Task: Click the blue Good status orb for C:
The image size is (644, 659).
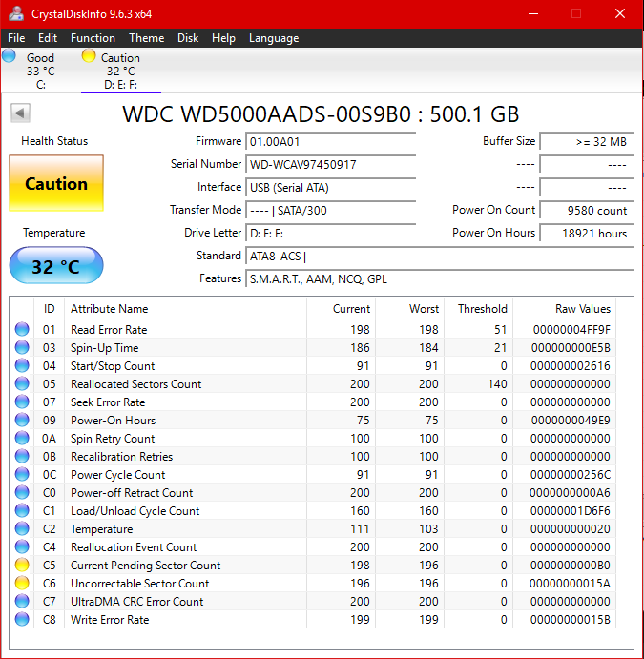Action: coord(9,56)
